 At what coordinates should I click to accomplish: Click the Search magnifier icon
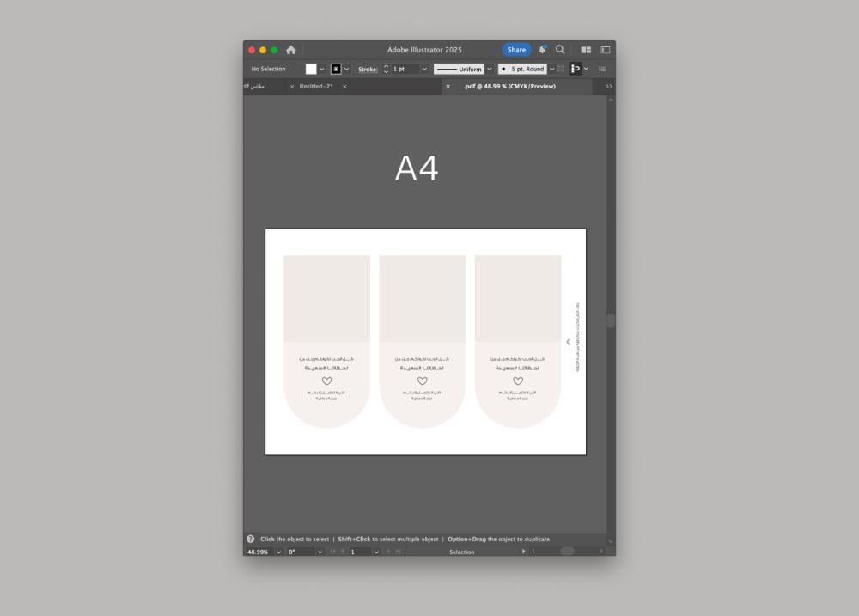[560, 50]
